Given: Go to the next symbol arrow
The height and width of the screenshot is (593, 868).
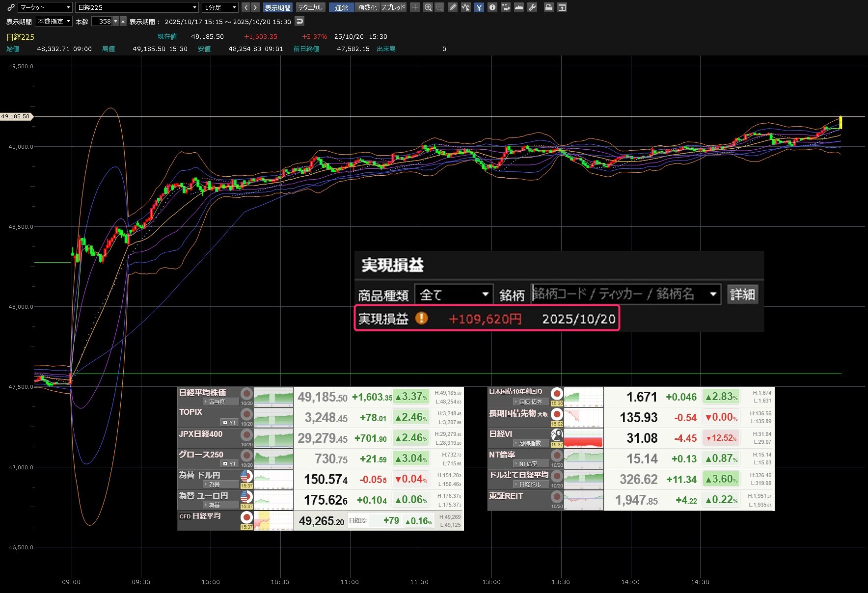Looking at the screenshot, I should 255,7.
